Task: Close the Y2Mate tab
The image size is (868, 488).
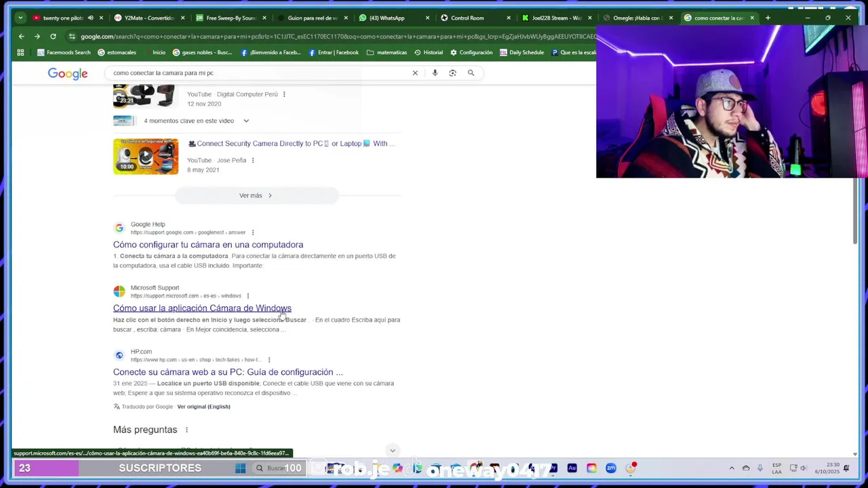Action: click(x=182, y=18)
